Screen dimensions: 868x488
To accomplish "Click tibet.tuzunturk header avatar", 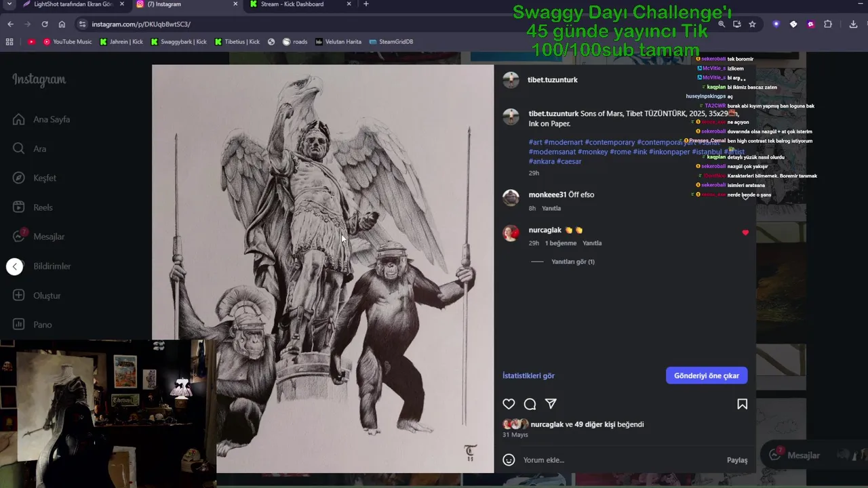I will [x=511, y=80].
